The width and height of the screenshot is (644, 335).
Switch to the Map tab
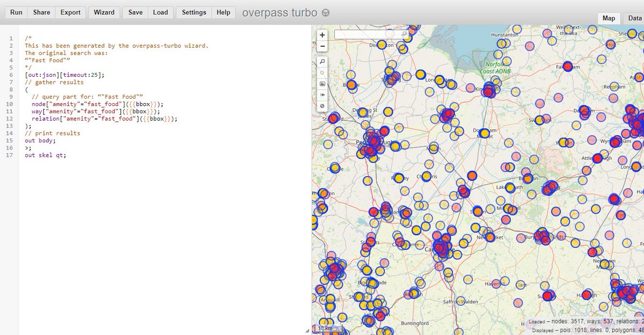click(609, 18)
